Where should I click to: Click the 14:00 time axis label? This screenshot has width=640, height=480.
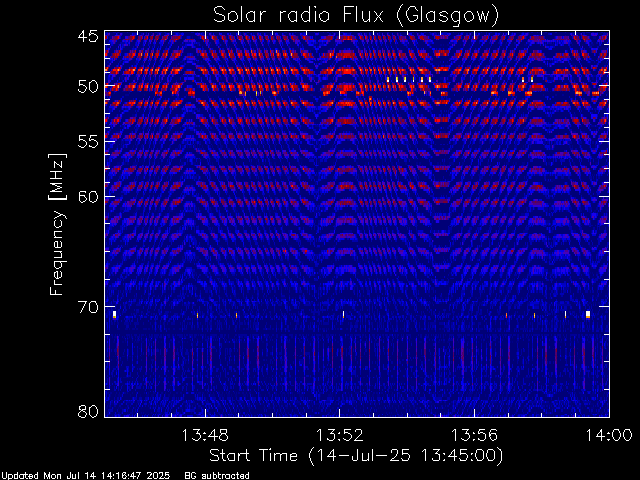[x=609, y=435]
